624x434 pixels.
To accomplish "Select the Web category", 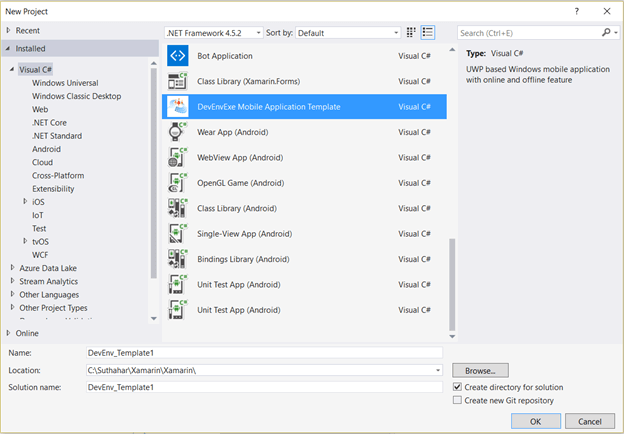I will pos(40,109).
